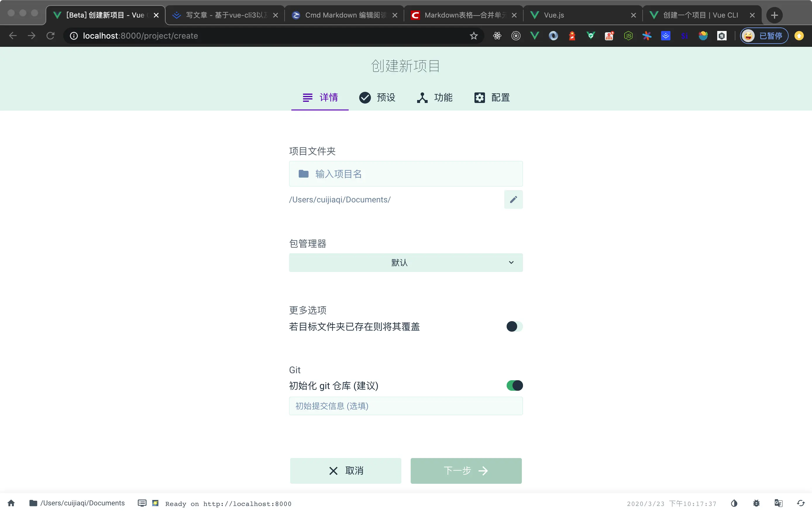Viewport: 812px width, 513px height.
Task: Click the refresh icon in the status bar
Action: pos(801,503)
